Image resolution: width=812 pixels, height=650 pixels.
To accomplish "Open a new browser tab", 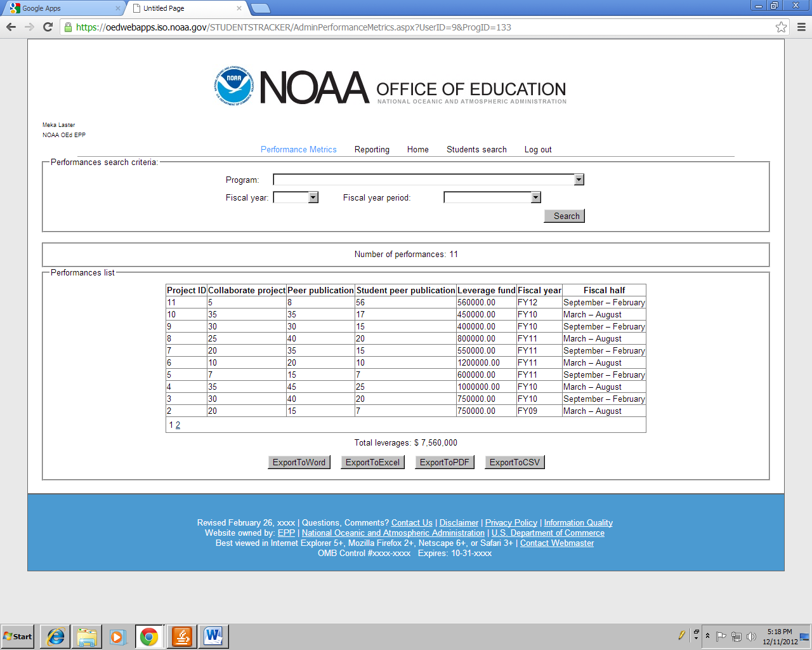I will click(x=261, y=8).
